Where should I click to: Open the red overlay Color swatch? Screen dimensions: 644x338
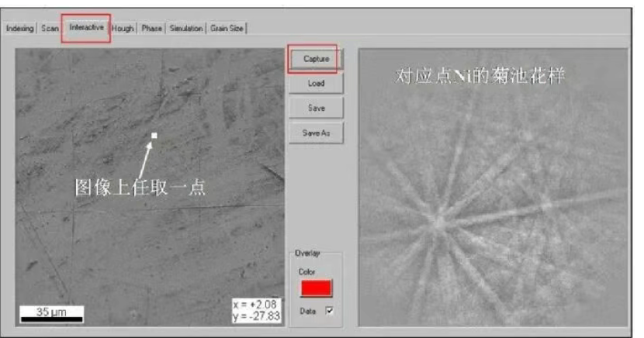pyautogui.click(x=316, y=288)
